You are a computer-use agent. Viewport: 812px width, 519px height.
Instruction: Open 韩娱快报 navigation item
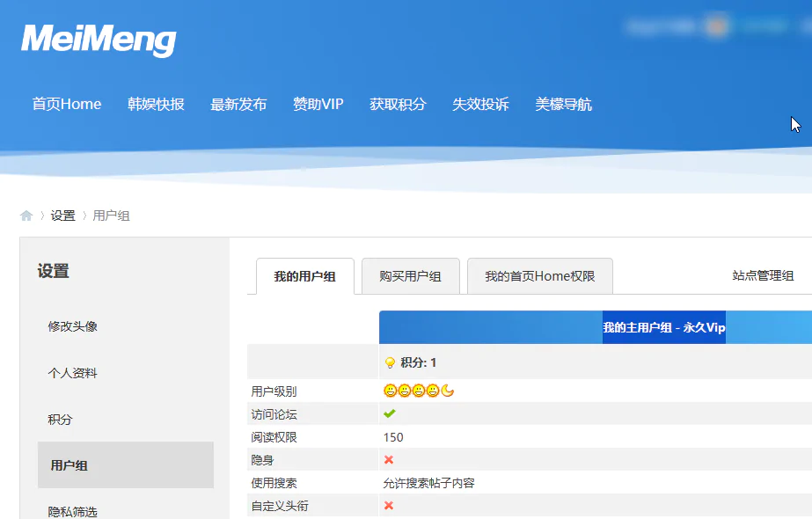(x=156, y=104)
